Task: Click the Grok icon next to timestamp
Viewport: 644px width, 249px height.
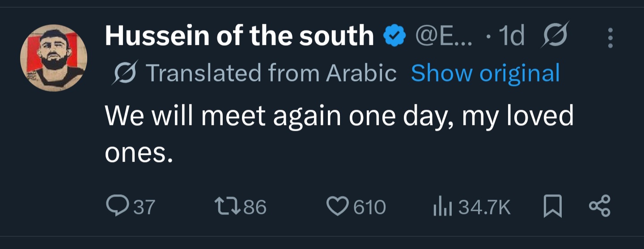Action: pos(555,35)
